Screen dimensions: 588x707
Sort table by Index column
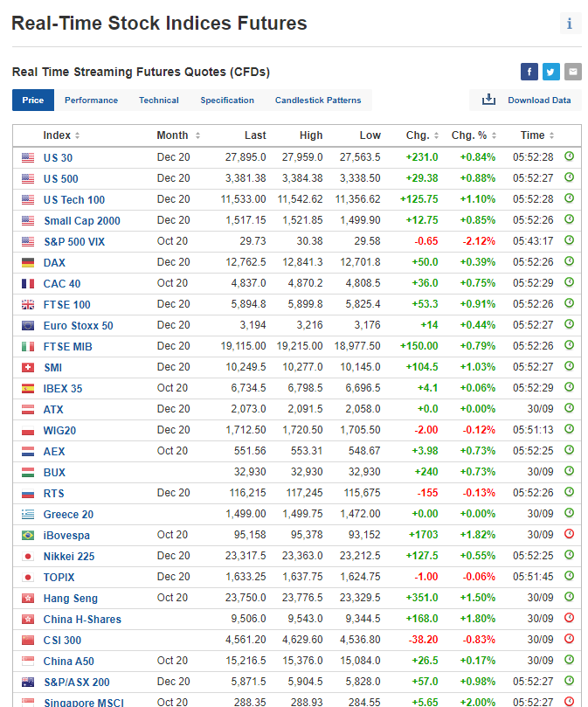[x=61, y=135]
